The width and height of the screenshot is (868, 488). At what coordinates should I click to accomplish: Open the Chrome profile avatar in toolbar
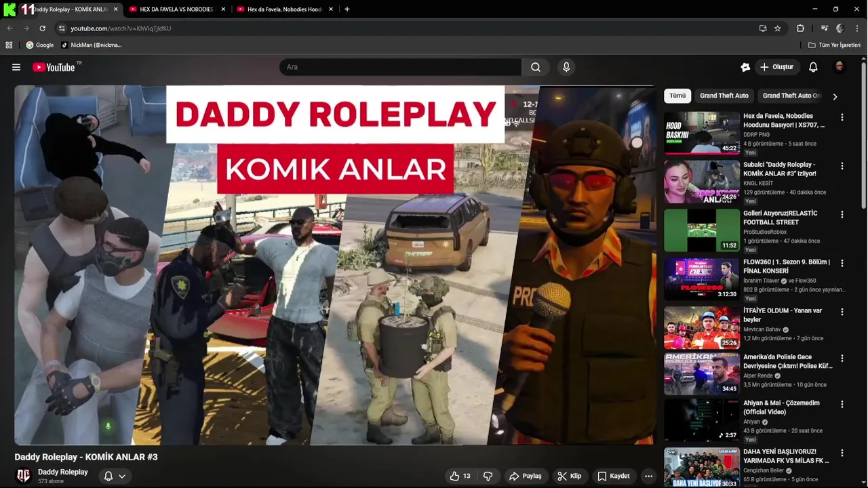[840, 28]
